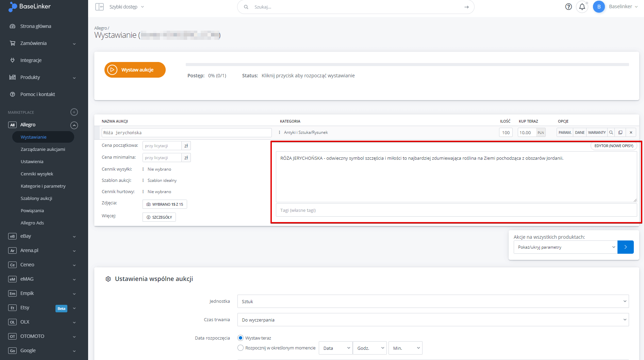
Task: Select the Wystaw teraz radio button
Action: pos(241,338)
